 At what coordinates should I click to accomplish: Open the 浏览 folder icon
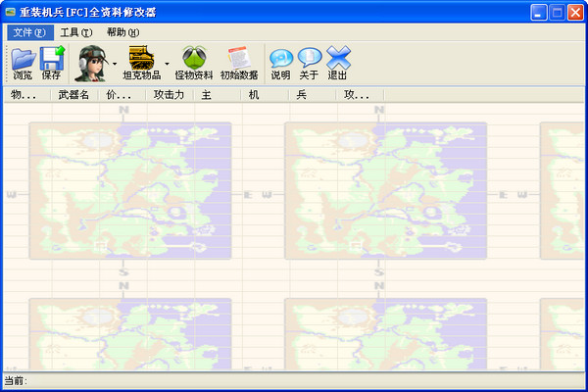(24, 63)
